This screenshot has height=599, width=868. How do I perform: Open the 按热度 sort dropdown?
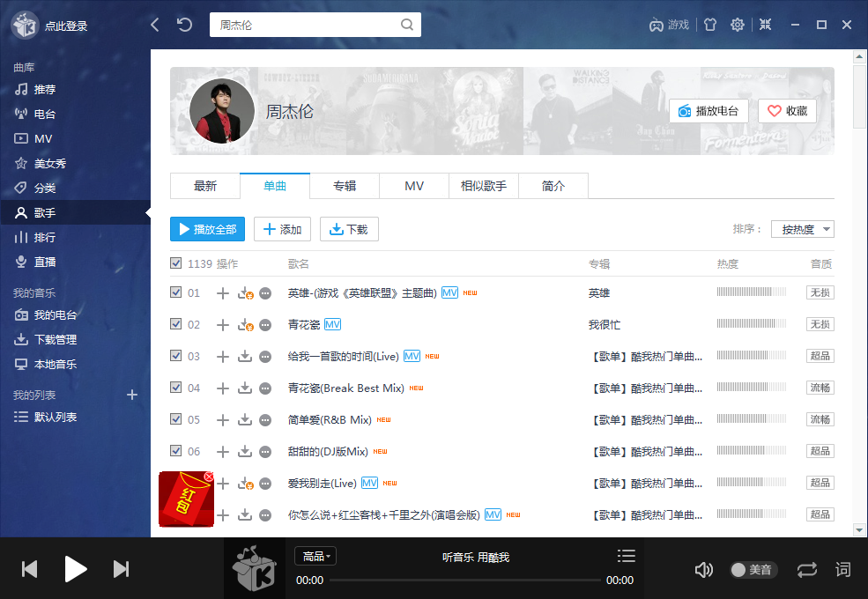[x=802, y=229]
